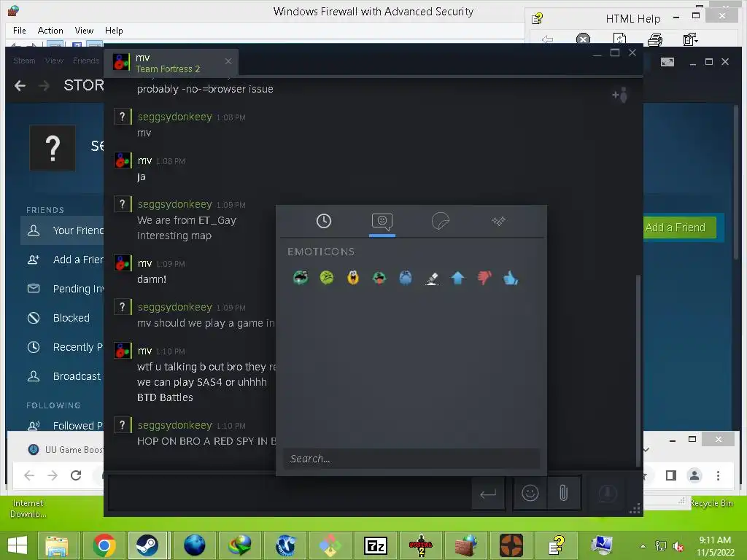Screen dimensions: 747x560
Task: Select the UU Game Booster browser tab
Action: 65,449
